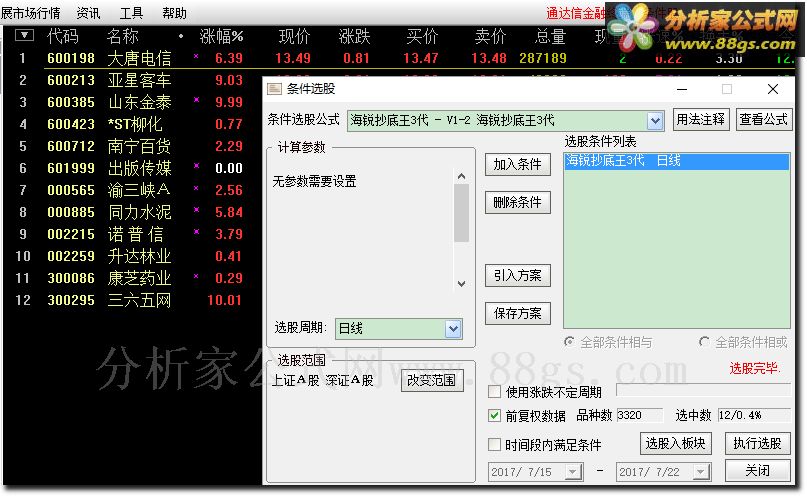Click the 用法注释 button

click(x=700, y=120)
